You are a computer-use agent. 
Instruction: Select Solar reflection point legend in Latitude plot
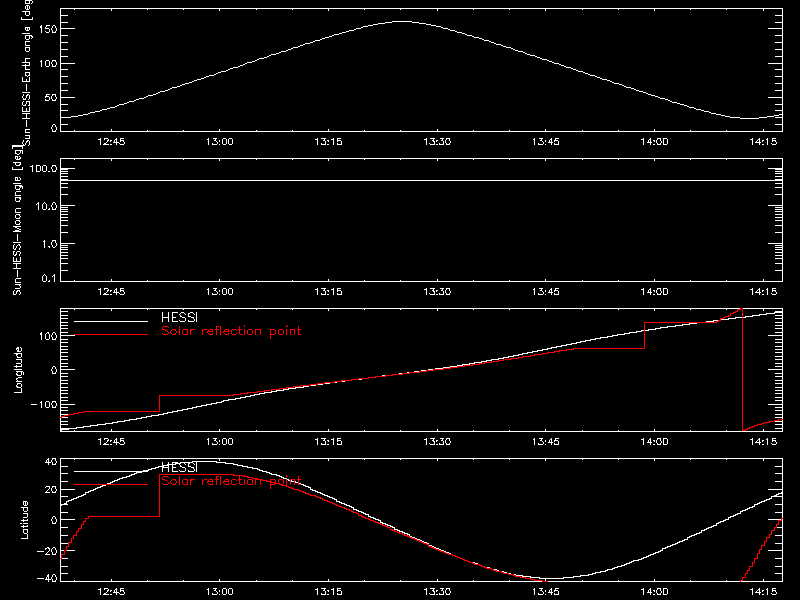click(231, 481)
